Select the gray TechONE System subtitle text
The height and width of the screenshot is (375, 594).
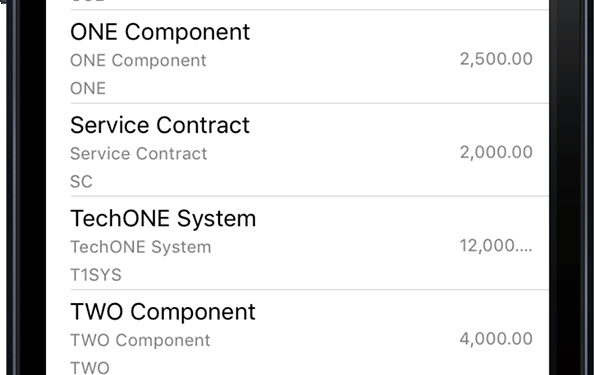point(141,247)
